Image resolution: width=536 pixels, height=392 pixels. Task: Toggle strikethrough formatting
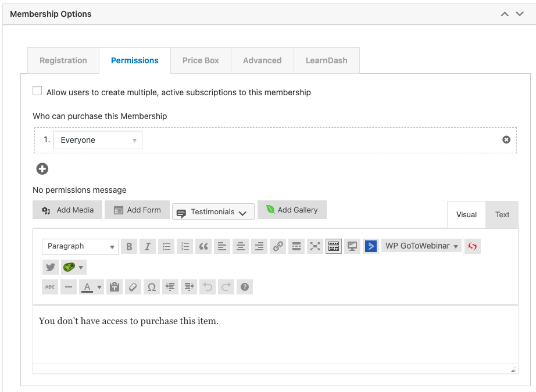coord(50,287)
